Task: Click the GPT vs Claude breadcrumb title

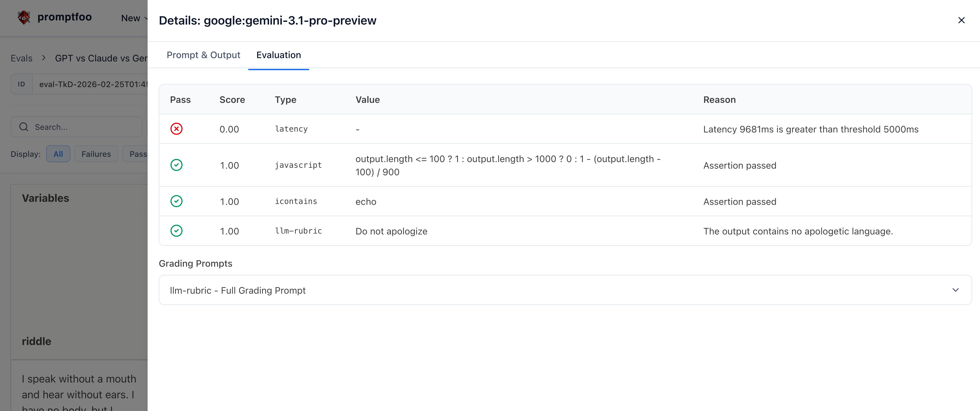Action: 101,58
